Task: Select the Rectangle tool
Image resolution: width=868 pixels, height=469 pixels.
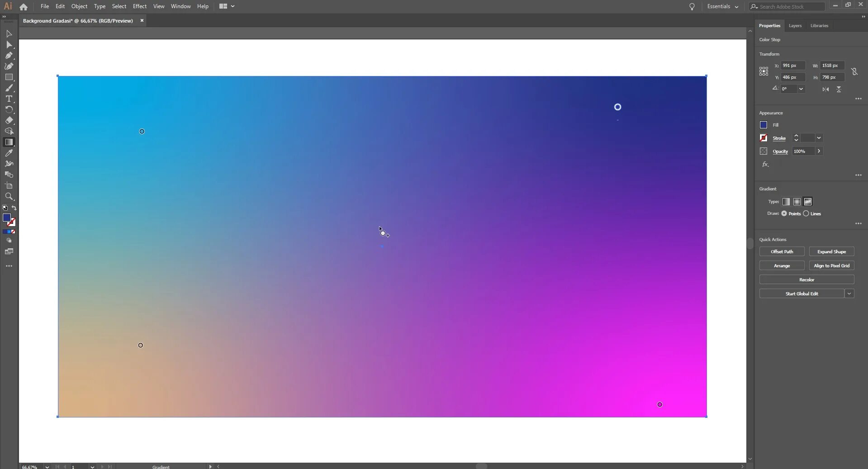Action: [9, 77]
